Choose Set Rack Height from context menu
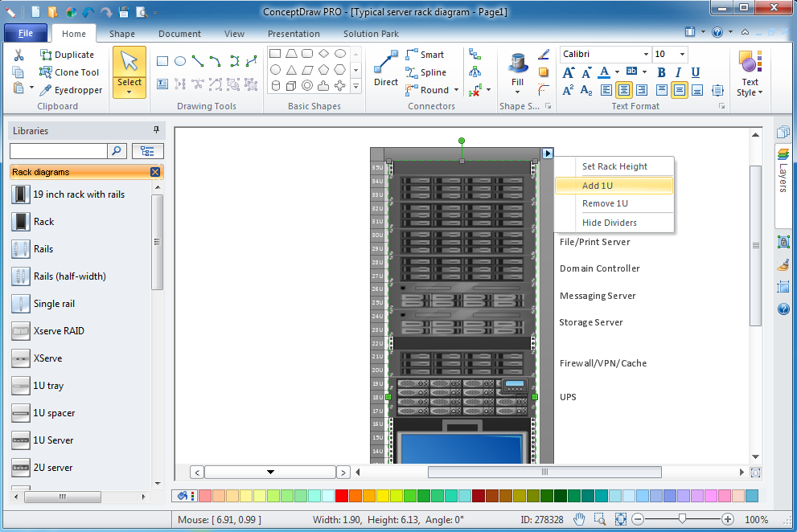Screen dimensions: 797x532 point(614,166)
